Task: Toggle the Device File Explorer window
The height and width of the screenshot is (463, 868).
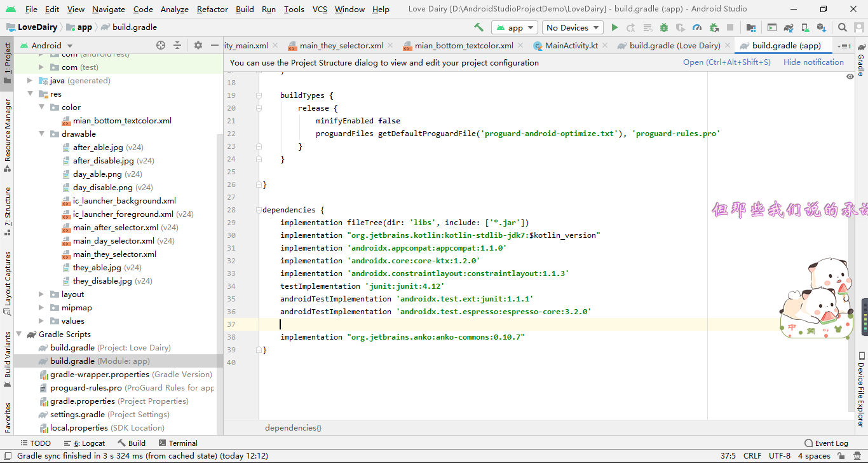Action: 861,389
